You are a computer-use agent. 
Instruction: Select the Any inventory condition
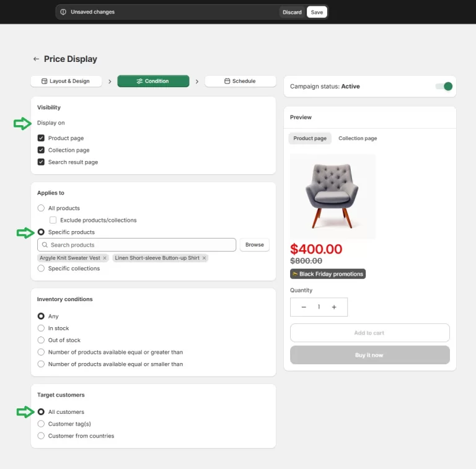(41, 316)
